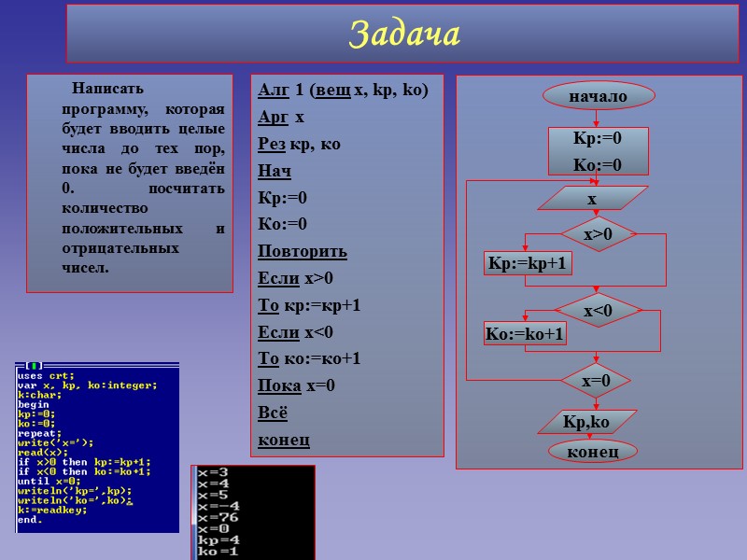Select the x=76 line in console output

pyautogui.click(x=218, y=516)
